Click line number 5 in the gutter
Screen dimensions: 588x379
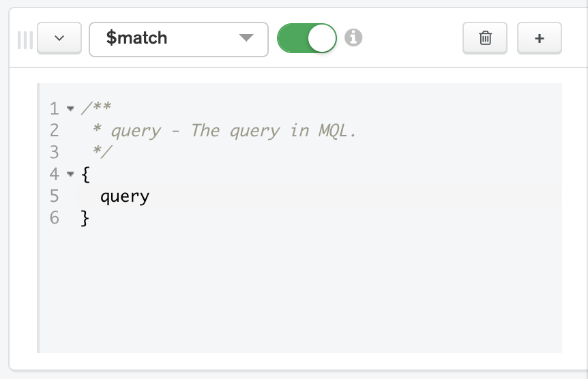54,196
